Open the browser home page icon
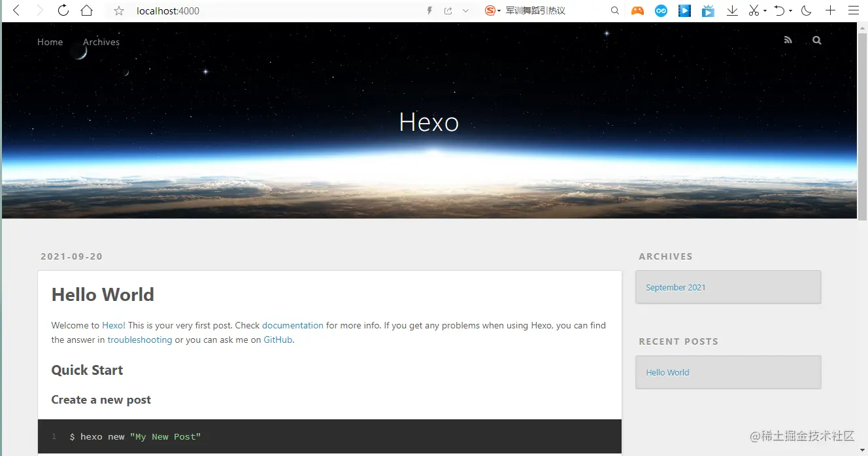The height and width of the screenshot is (456, 868). point(86,10)
